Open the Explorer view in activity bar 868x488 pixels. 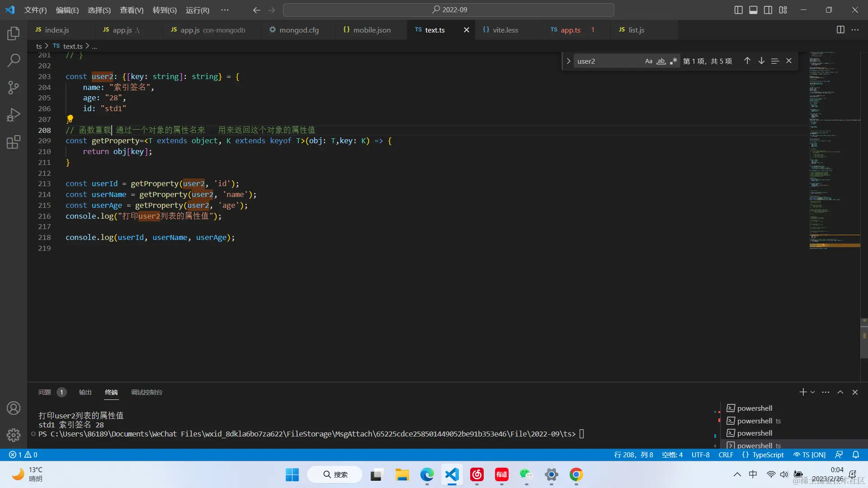pos(14,33)
